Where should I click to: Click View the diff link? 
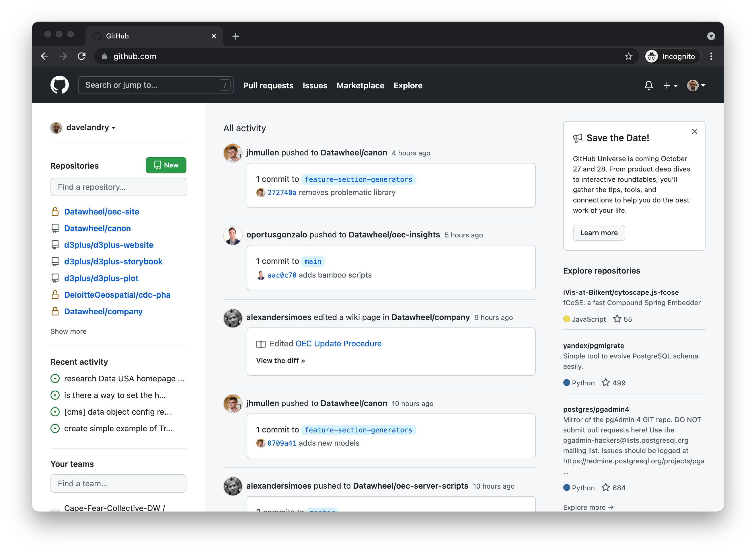280,361
